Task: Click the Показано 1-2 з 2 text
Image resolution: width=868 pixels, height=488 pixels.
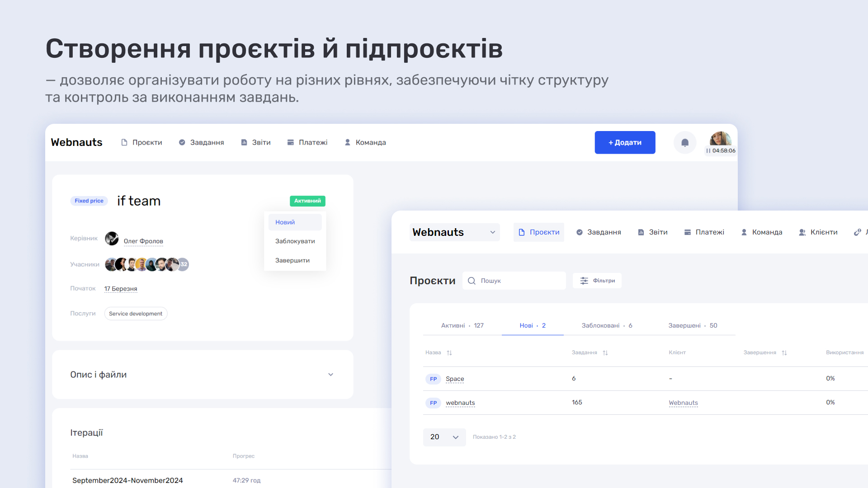Action: (494, 437)
